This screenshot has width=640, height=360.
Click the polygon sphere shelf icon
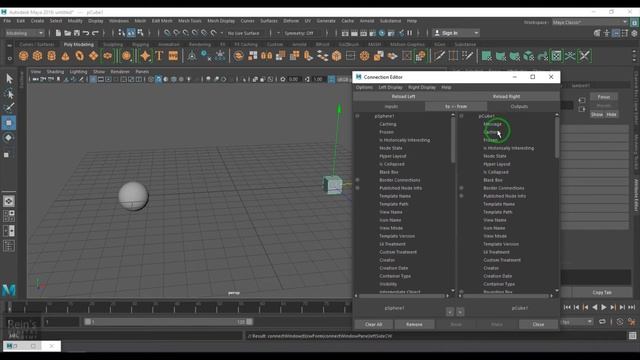24,56
